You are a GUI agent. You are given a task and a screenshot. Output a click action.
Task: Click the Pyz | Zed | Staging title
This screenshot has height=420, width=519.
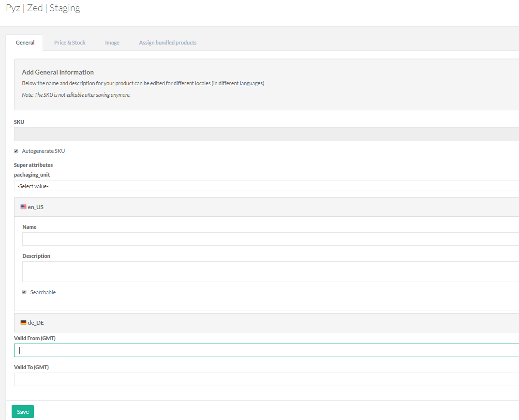43,8
